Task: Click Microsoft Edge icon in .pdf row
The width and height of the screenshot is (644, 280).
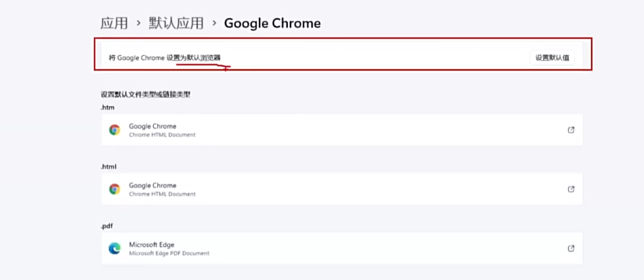Action: (x=115, y=249)
